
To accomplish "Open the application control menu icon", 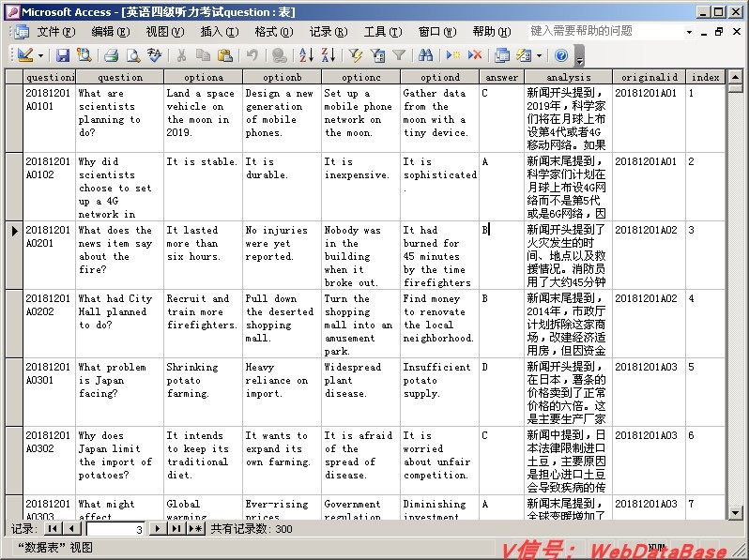I will point(12,11).
